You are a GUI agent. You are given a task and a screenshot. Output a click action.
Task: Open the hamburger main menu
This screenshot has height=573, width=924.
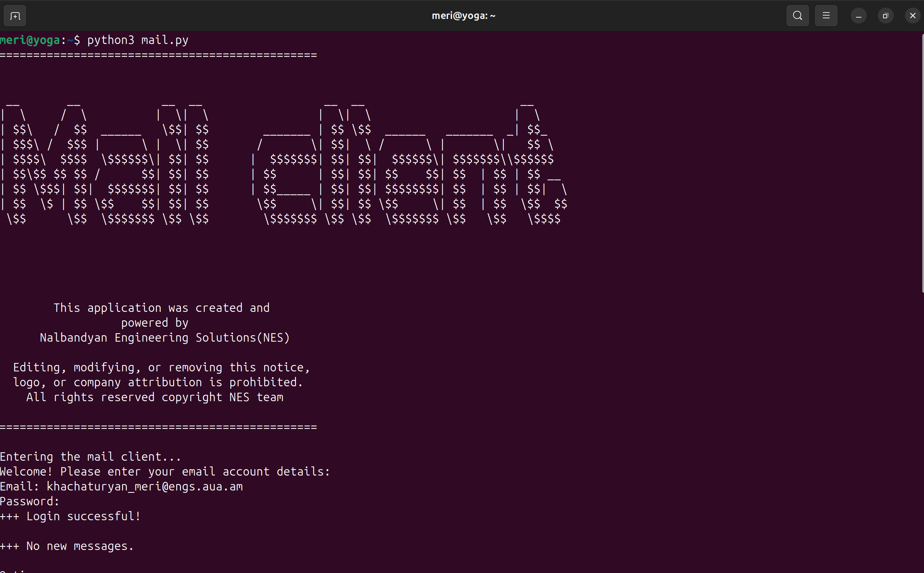click(x=826, y=16)
